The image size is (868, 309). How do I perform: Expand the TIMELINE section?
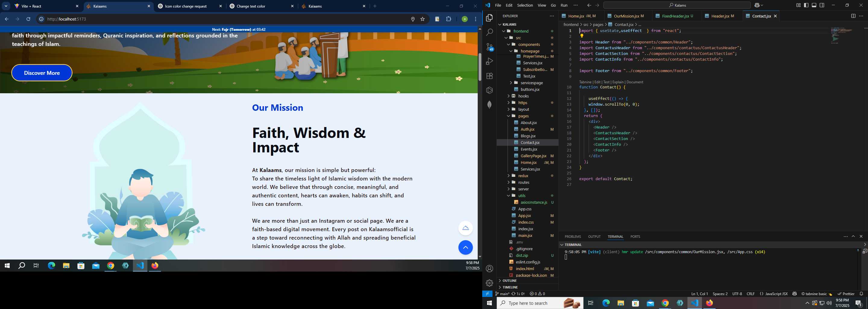[510, 287]
